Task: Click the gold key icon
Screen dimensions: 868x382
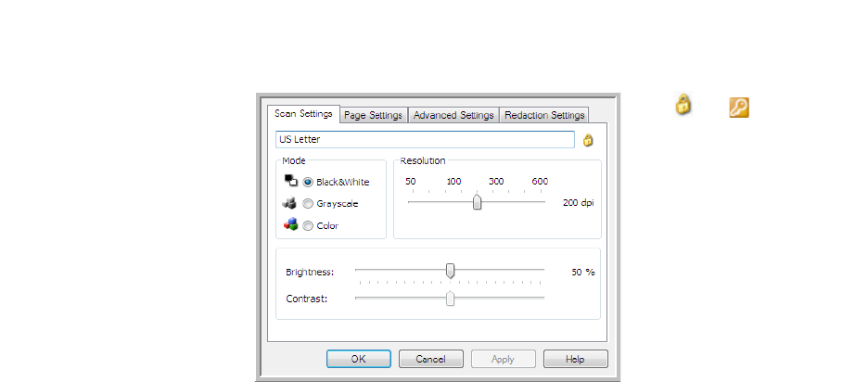Action: click(x=738, y=108)
